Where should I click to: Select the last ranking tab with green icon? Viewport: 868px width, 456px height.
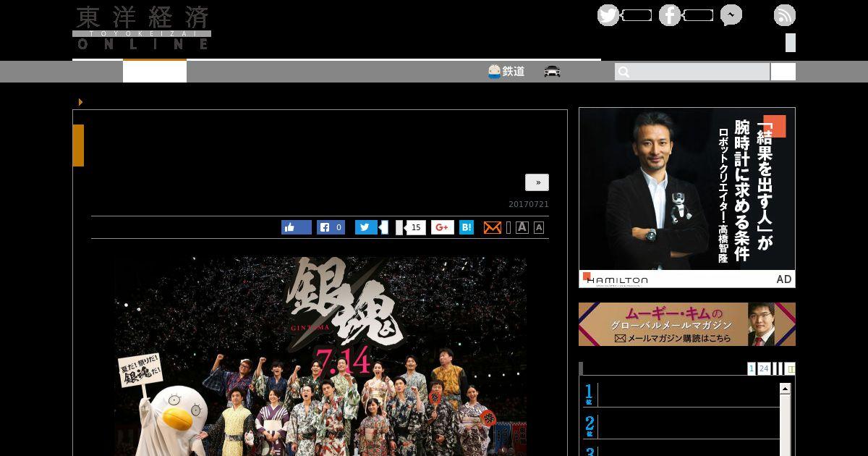pos(790,368)
